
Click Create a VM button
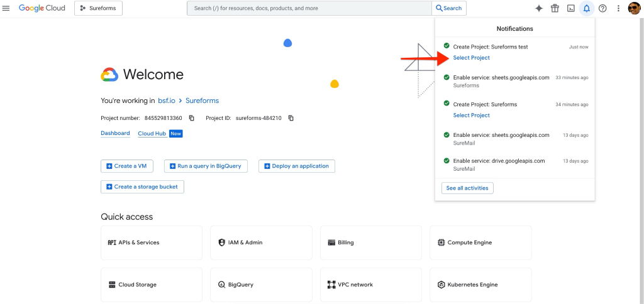click(126, 166)
